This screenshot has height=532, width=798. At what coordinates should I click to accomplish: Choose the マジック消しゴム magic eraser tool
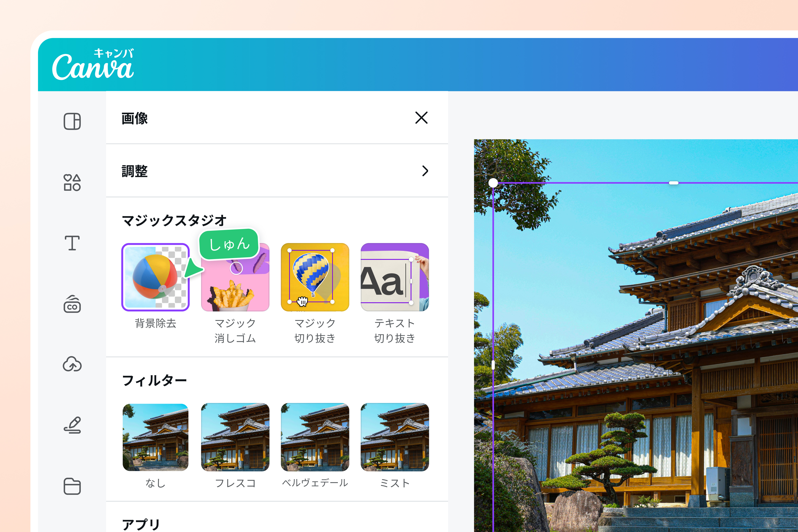coord(235,277)
